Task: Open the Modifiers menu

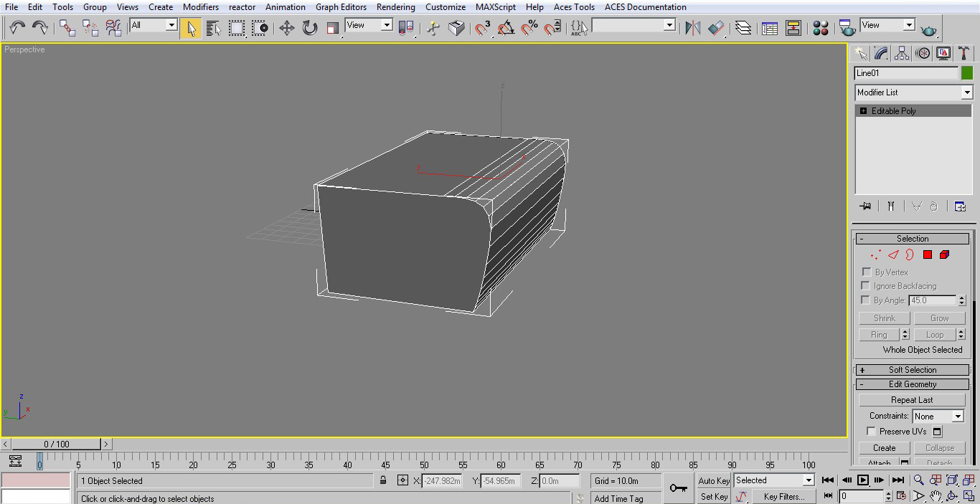Action: click(x=201, y=7)
